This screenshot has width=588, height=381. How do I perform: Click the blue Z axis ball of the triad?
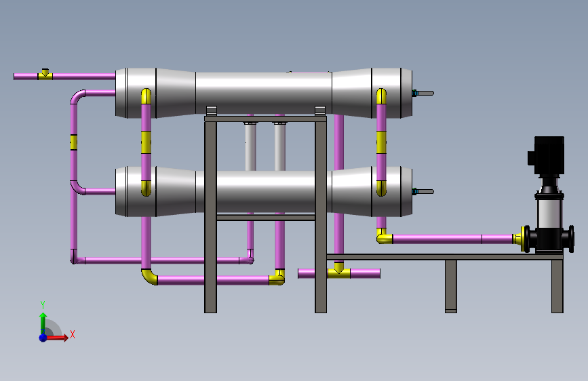[x=43, y=338]
